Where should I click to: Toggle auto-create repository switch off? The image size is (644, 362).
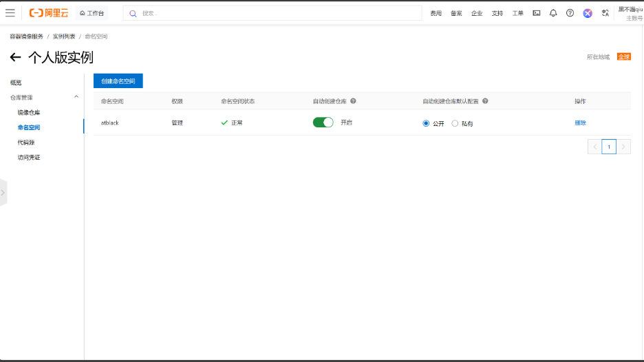click(x=323, y=123)
